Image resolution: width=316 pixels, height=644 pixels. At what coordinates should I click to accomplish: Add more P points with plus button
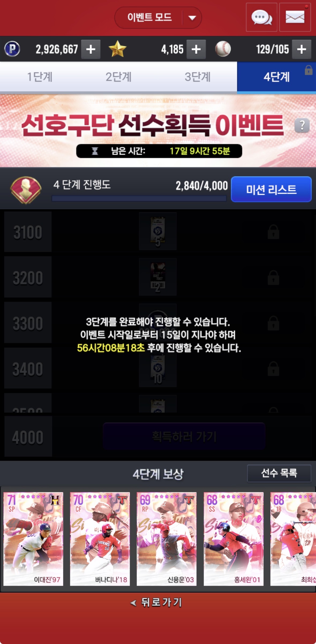pyautogui.click(x=91, y=49)
